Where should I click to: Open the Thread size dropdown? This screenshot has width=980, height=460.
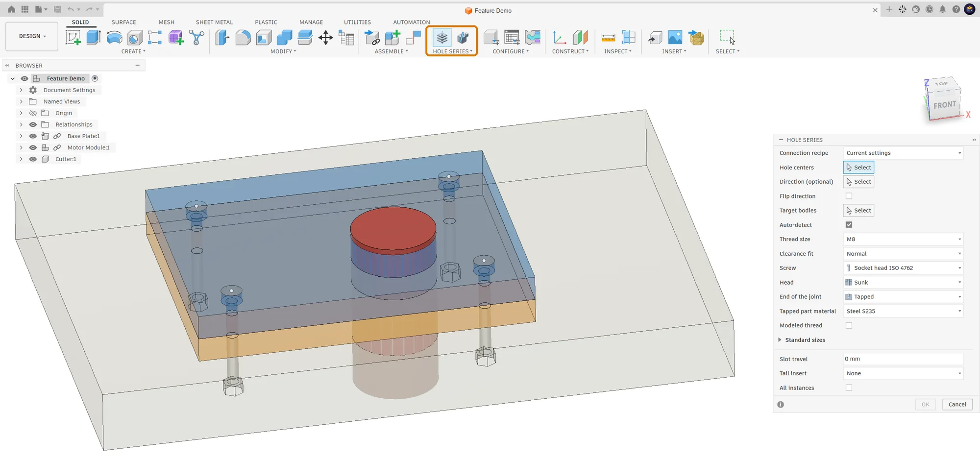pos(903,239)
